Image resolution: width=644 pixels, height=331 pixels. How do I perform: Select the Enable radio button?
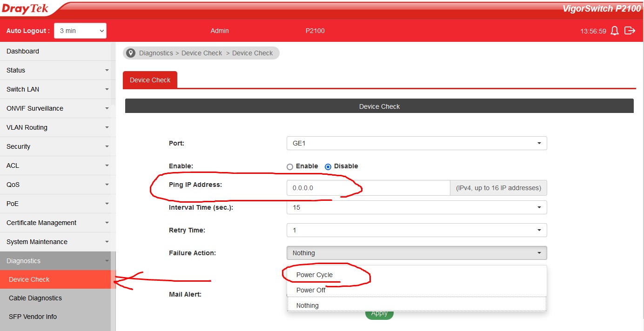click(290, 166)
